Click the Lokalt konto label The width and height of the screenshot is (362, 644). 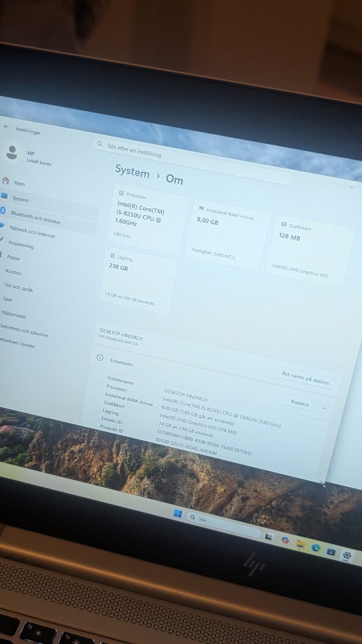[x=39, y=162]
